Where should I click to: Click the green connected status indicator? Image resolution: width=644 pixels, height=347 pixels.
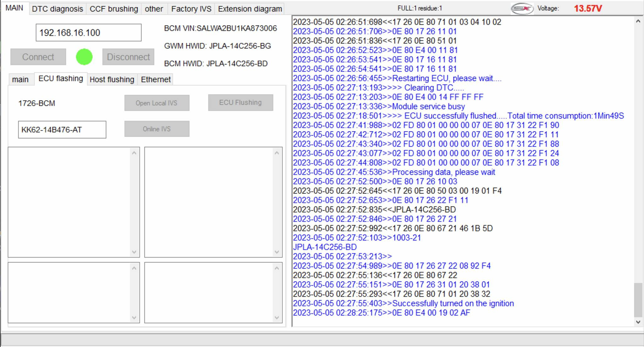[84, 57]
